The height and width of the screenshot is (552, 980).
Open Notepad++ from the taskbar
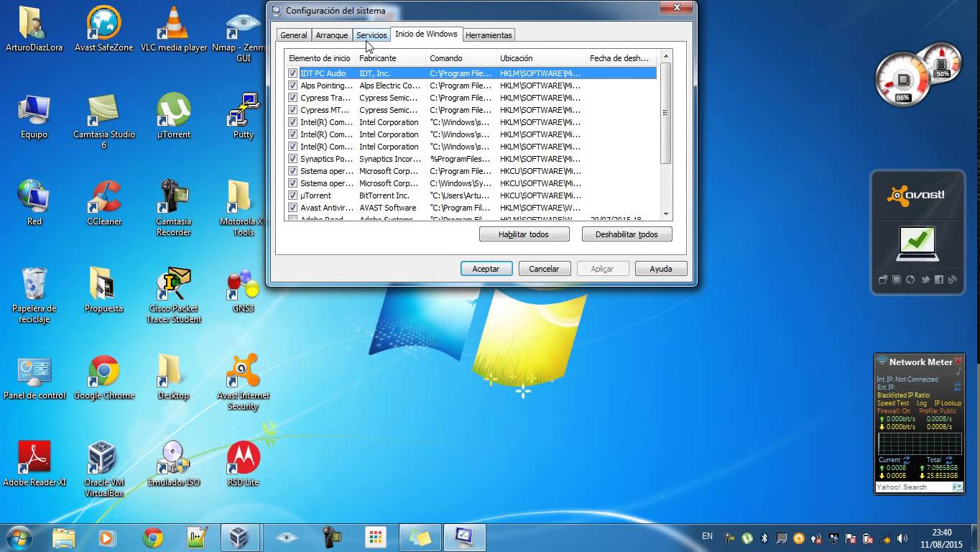(x=196, y=538)
